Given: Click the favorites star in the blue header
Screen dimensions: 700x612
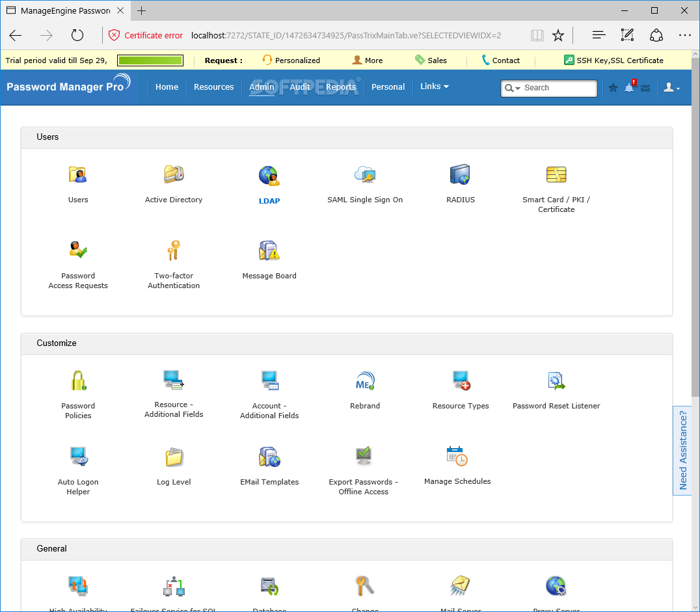Looking at the screenshot, I should click(613, 88).
